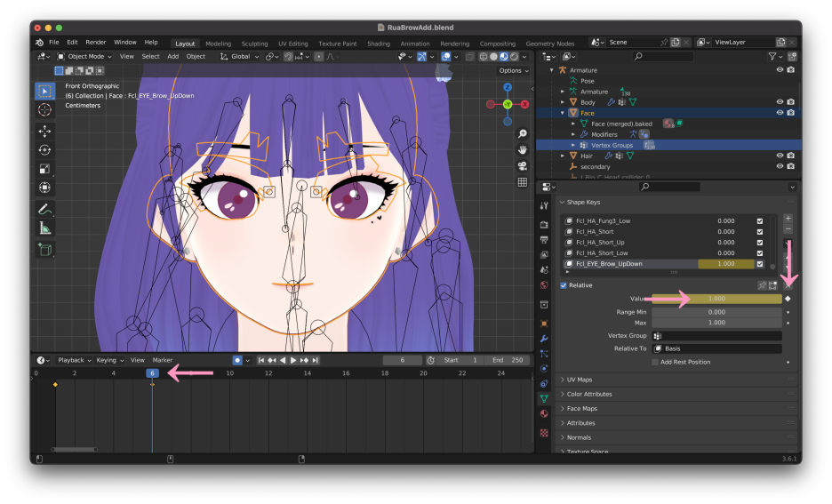Hide Armature in viewport via eye

[x=780, y=70]
